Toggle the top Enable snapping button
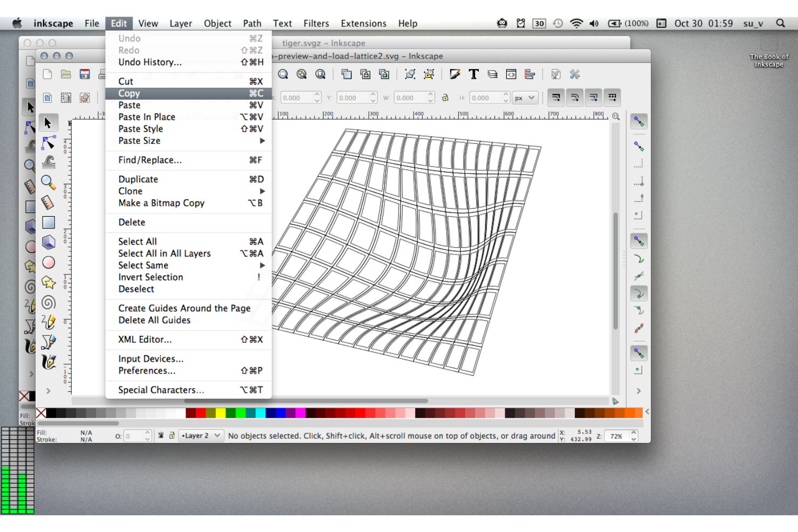Image resolution: width=798 pixels, height=532 pixels. (639, 122)
